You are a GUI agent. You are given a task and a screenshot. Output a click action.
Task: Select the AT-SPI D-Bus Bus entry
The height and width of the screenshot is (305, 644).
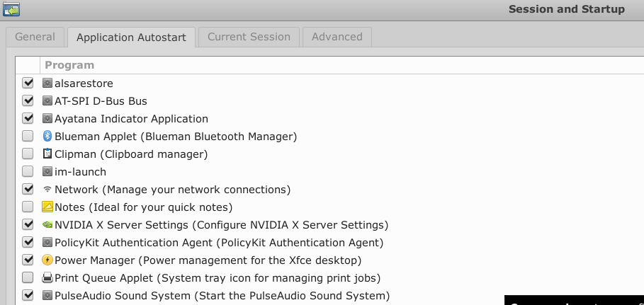click(101, 101)
